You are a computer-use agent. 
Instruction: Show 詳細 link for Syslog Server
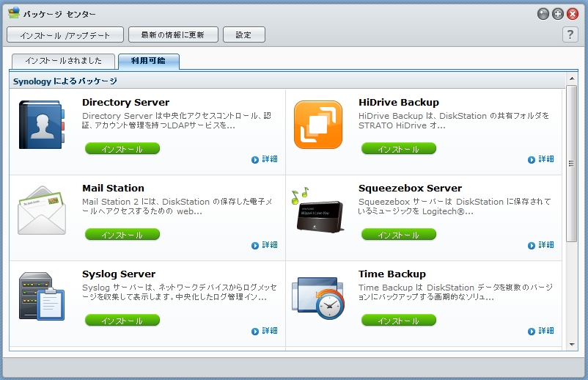270,331
